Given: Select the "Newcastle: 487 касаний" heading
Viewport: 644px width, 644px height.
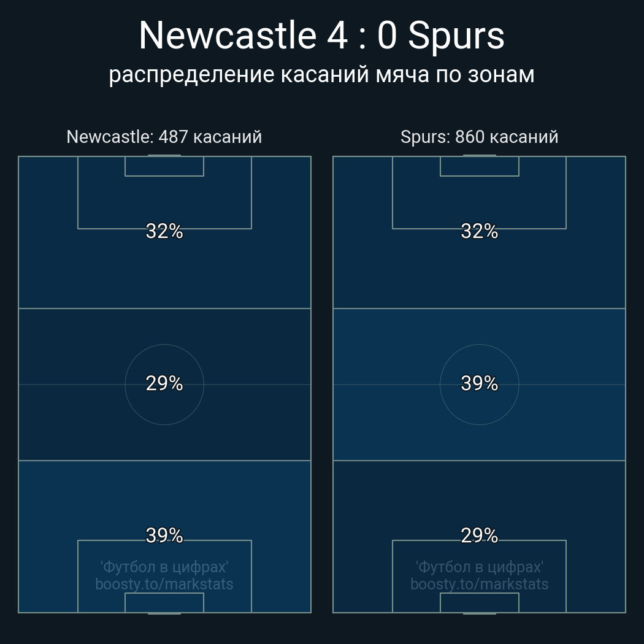Looking at the screenshot, I should click(x=164, y=137).
